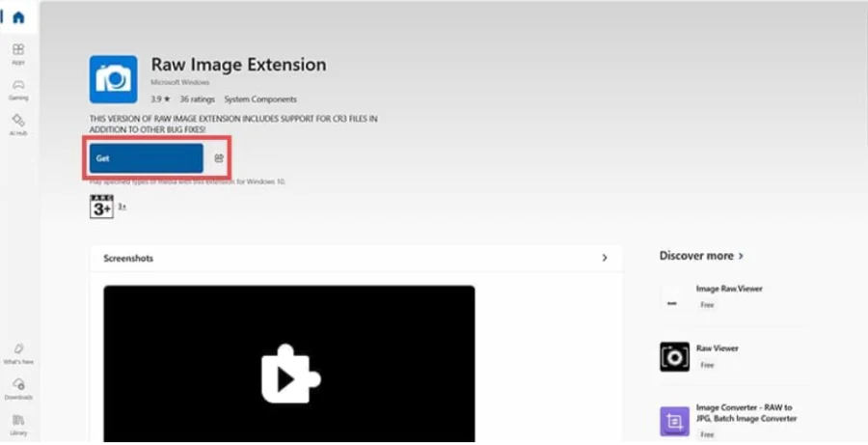868x445 pixels.
Task: Go to the Home sidebar icon
Action: (x=18, y=17)
